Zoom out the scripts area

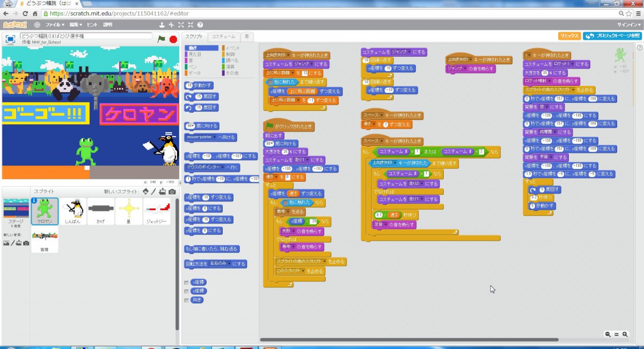click(608, 334)
